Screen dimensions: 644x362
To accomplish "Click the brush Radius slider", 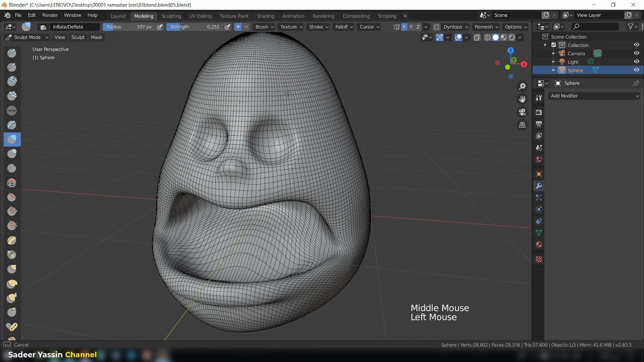I will tap(129, 27).
